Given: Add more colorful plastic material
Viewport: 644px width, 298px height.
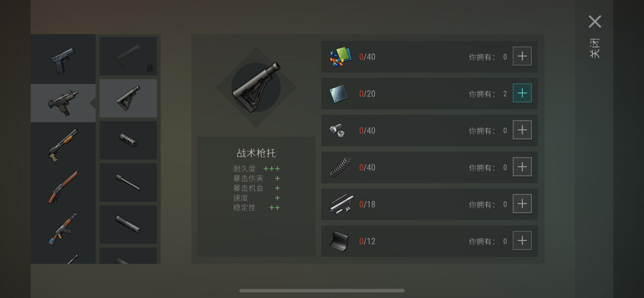Looking at the screenshot, I should (x=522, y=56).
